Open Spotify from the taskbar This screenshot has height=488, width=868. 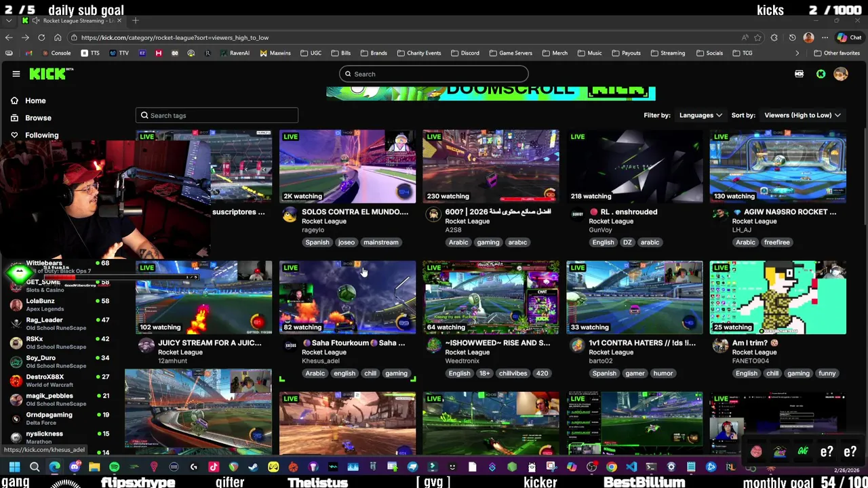tap(114, 466)
